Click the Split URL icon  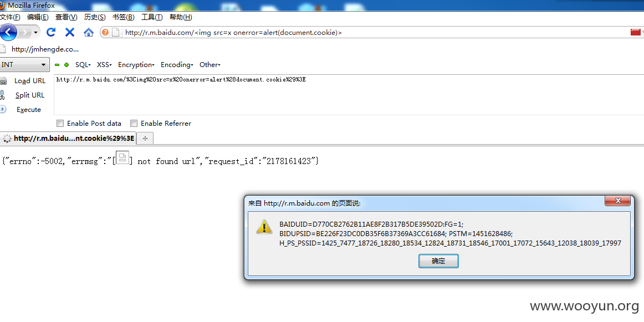click(x=2, y=95)
